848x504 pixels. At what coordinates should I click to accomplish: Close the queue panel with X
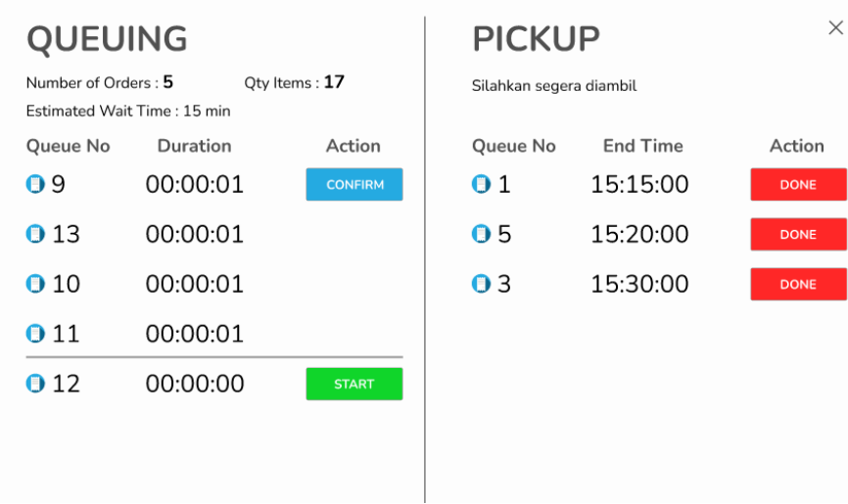[835, 28]
